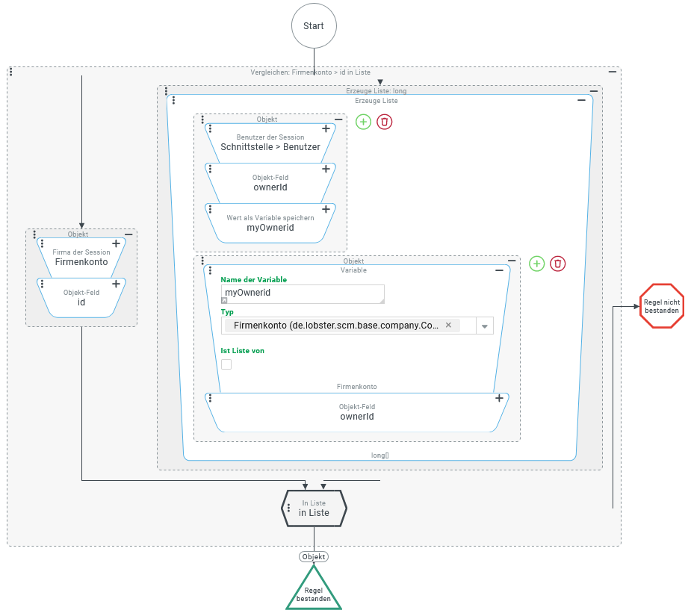This screenshot has height=616, width=688.
Task: Click the 'Regel nicht bestanden' red octagon
Action: 661,305
